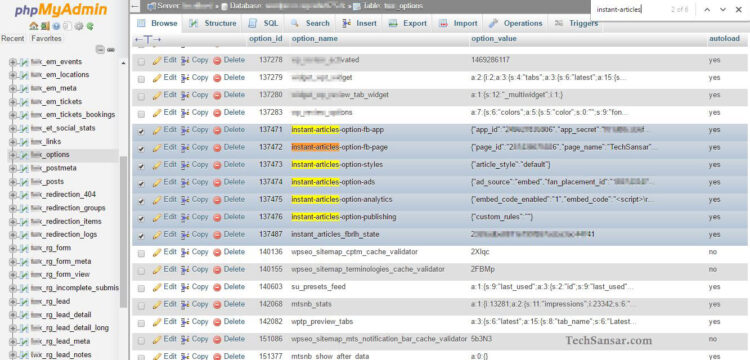Image resolution: width=750 pixels, height=360 pixels.
Task: Open the Search tab
Action: click(310, 23)
